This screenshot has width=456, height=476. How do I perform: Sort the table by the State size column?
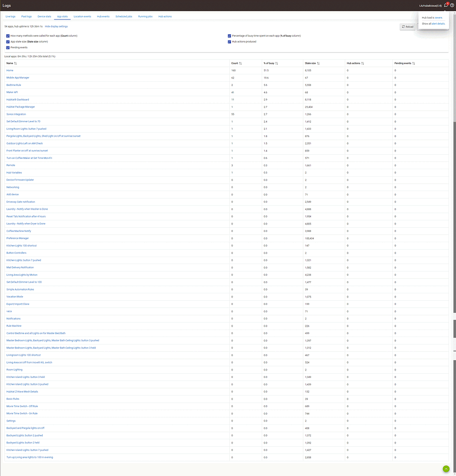319,63
